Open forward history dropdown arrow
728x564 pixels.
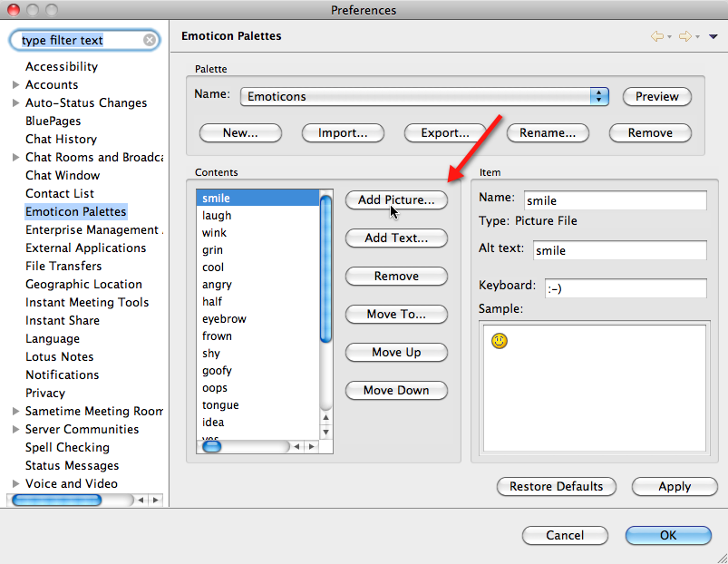click(697, 37)
